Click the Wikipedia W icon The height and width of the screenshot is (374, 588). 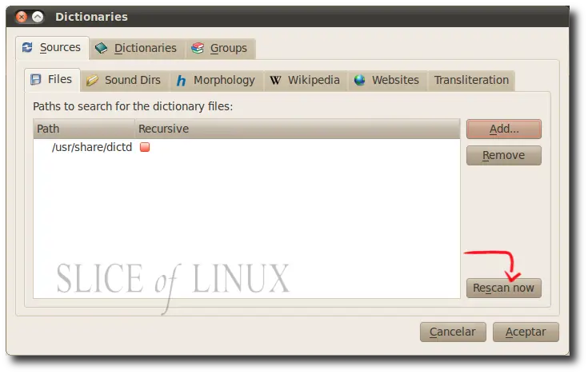point(275,80)
